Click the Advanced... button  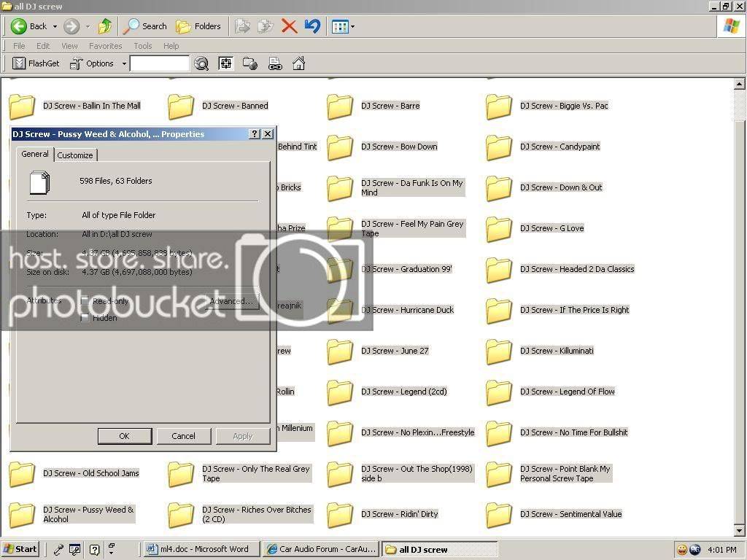[231, 301]
